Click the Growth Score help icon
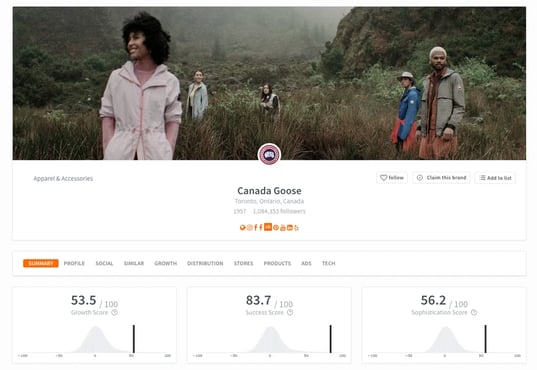Viewport: 537px width, 370px height. click(114, 312)
